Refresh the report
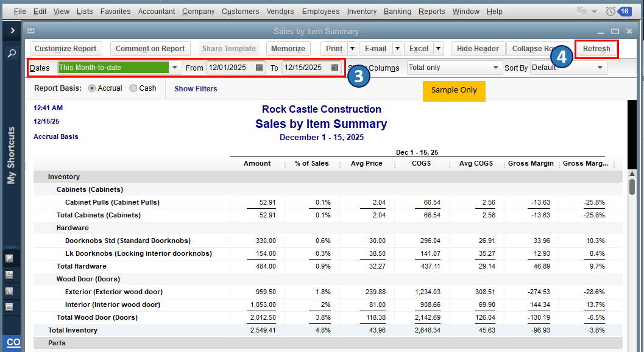 pos(596,49)
